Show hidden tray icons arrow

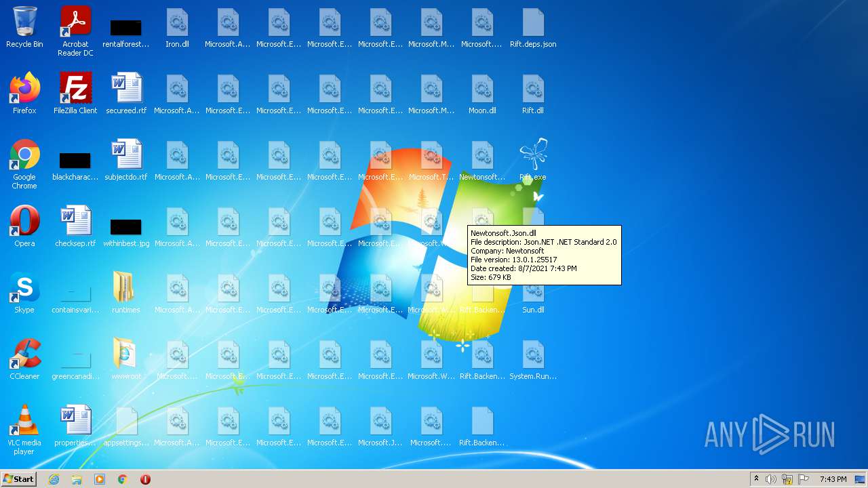tap(757, 479)
